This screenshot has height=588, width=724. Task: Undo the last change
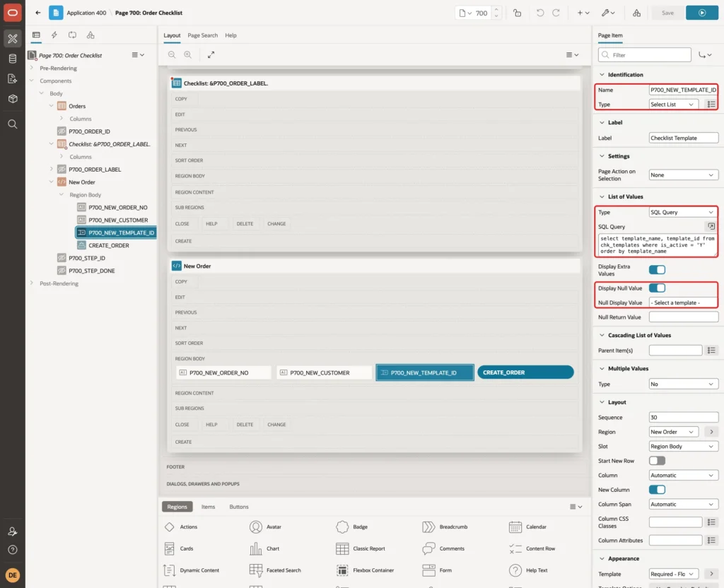pos(539,13)
